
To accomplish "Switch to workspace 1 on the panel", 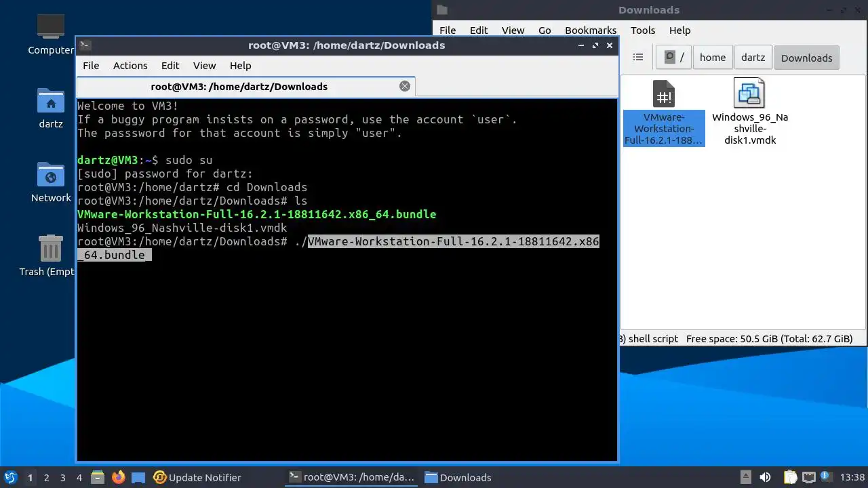I will 30,478.
